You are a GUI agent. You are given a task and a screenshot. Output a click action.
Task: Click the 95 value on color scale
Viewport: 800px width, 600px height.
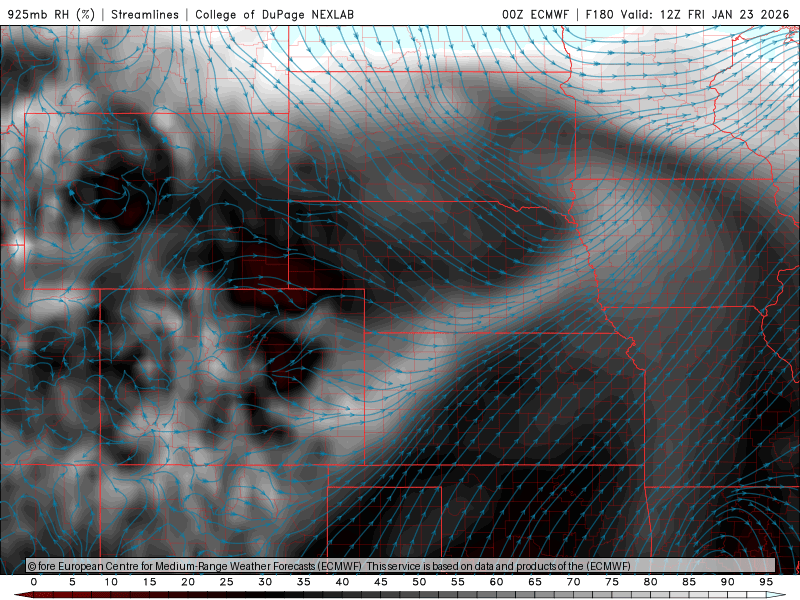click(x=766, y=582)
